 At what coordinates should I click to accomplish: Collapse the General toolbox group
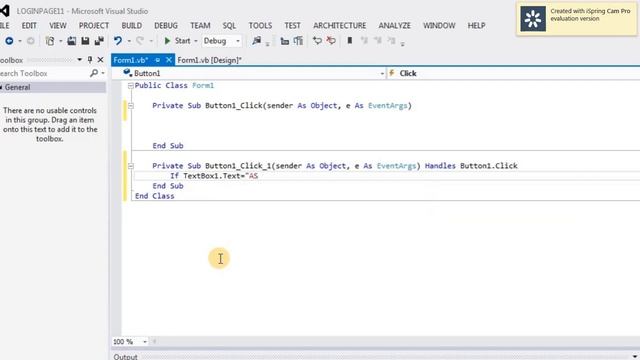click(2, 87)
